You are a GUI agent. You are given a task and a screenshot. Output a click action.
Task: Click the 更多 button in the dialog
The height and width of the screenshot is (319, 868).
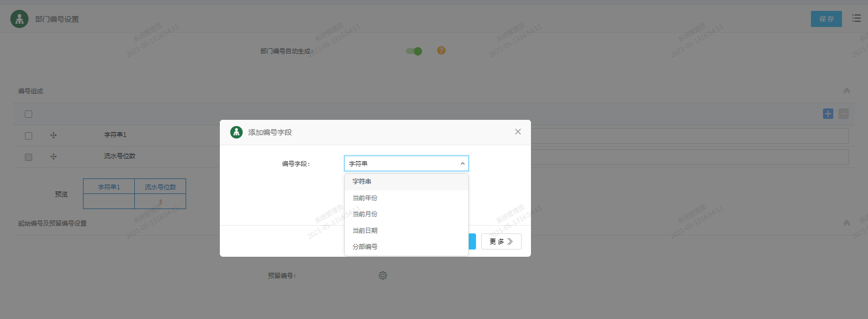coord(501,242)
